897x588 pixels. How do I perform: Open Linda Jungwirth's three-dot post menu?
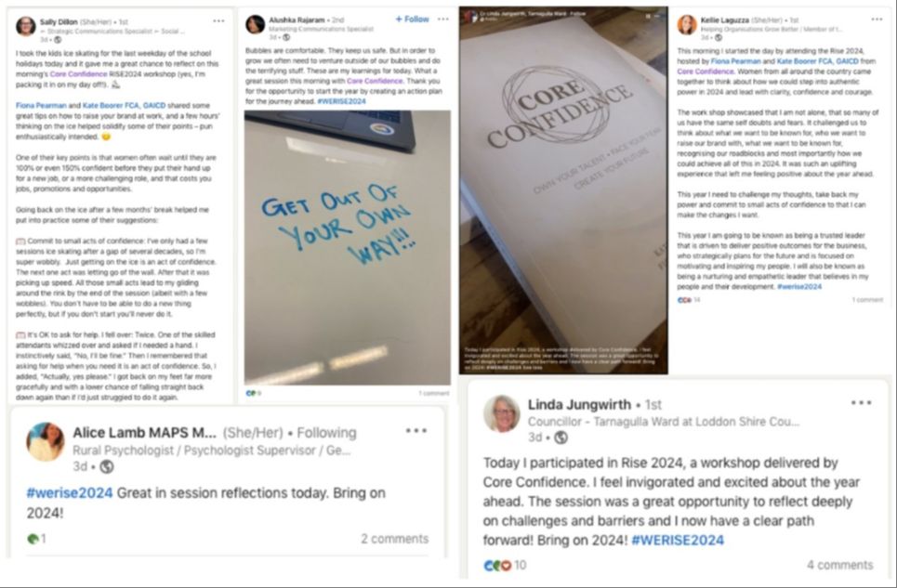(861, 403)
